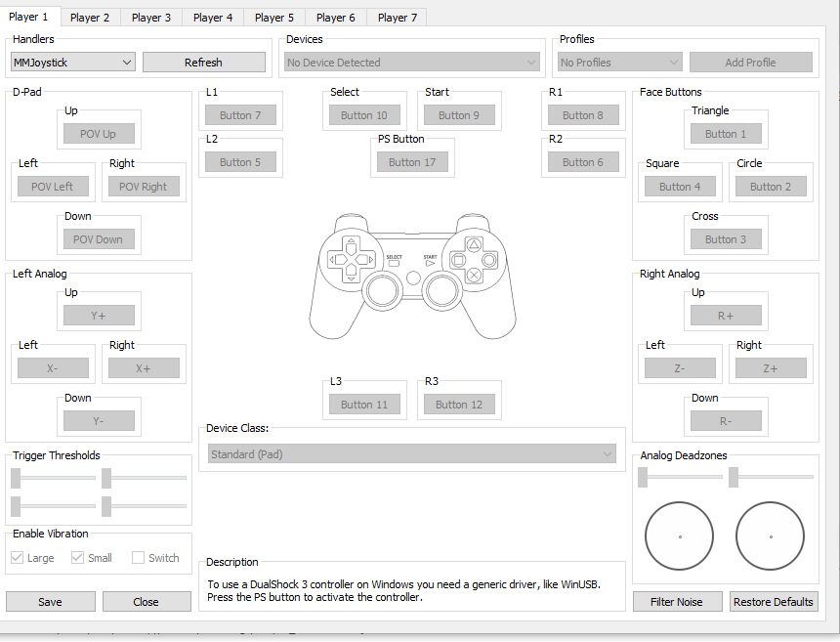This screenshot has width=840, height=642.
Task: Remap the Triangle face button
Action: pos(726,130)
